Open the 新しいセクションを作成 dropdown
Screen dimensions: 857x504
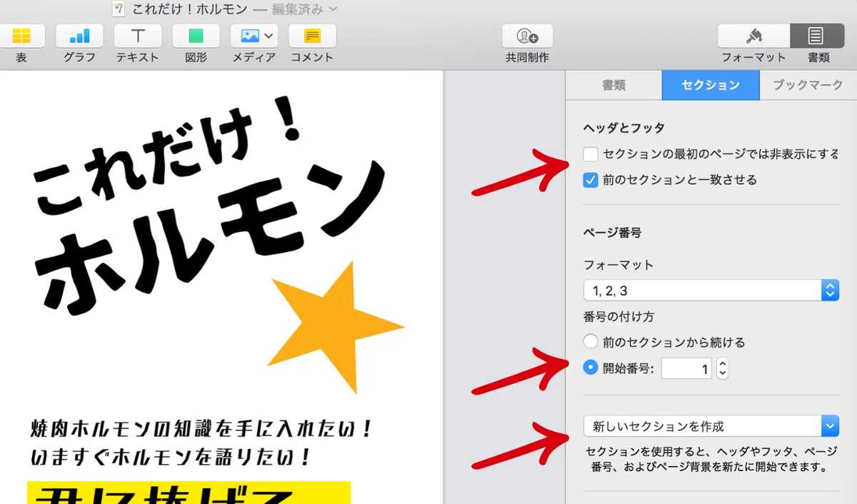711,426
